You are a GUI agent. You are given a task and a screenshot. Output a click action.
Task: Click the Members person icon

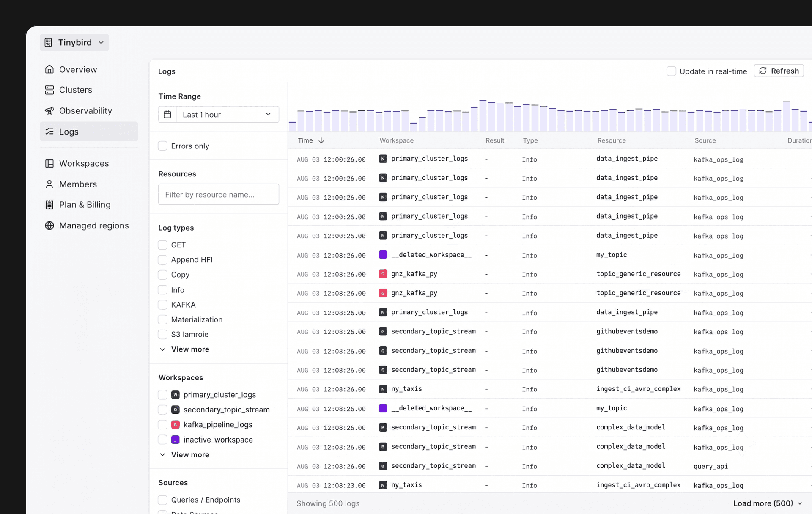pos(49,184)
